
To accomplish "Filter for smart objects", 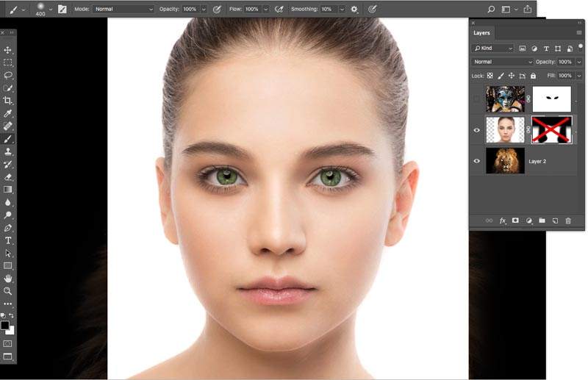I will click(x=570, y=49).
